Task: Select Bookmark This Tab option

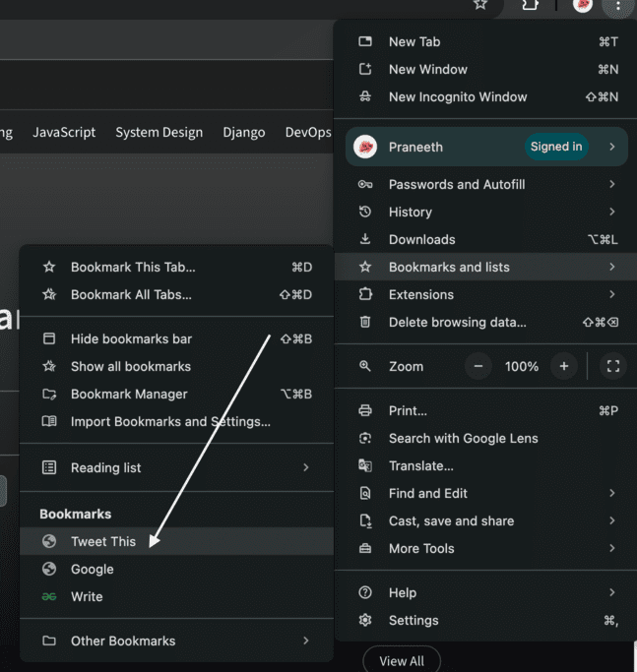Action: pos(133,267)
